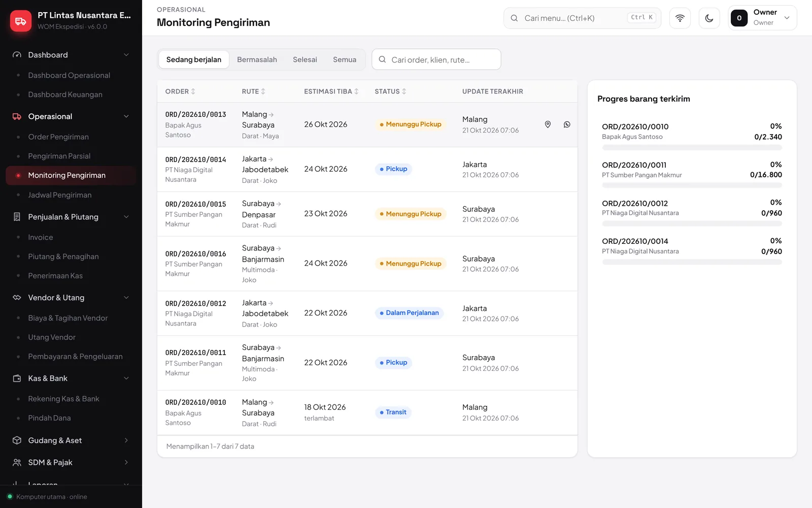Click the red truck app logo
812x508 pixels.
pos(21,21)
